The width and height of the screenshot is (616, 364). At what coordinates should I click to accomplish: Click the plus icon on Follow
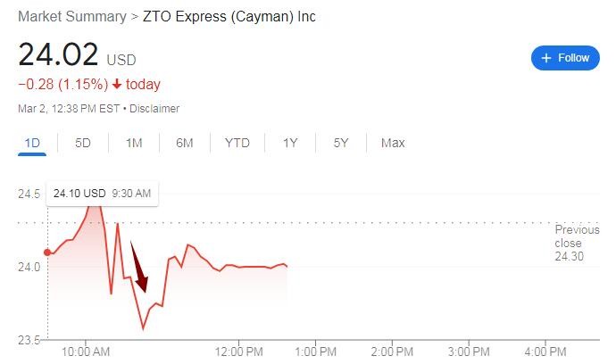(546, 58)
